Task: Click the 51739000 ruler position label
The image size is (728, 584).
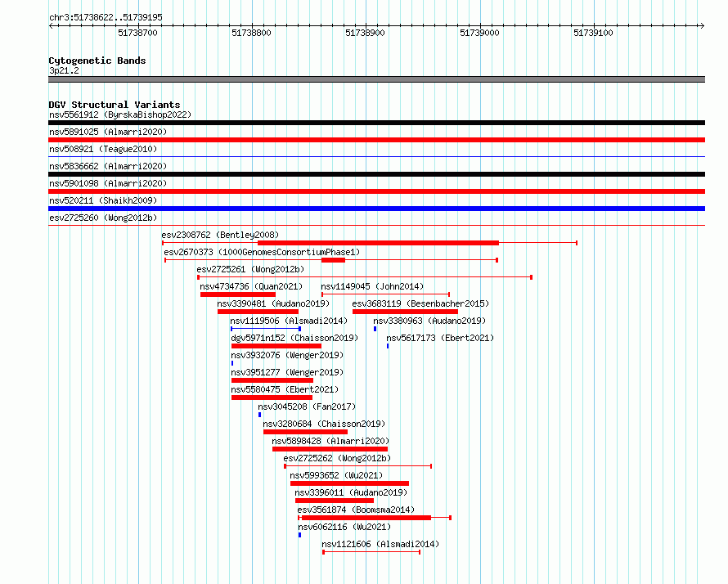Action: tap(479, 33)
